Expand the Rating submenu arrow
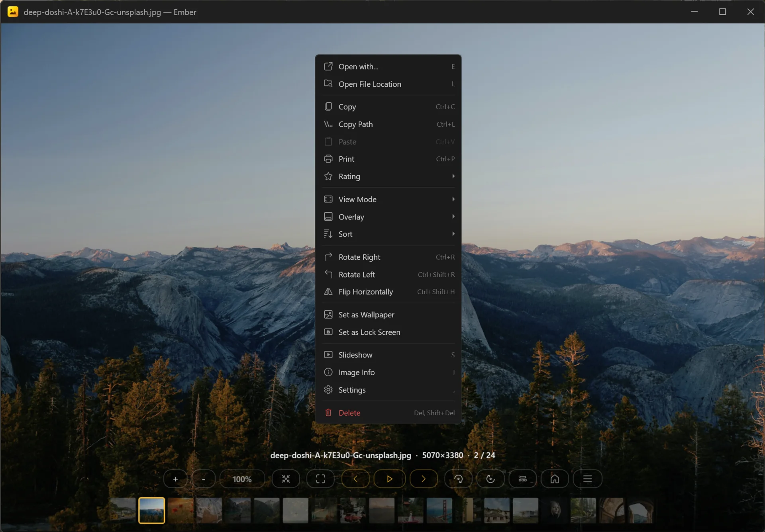The height and width of the screenshot is (532, 765). coord(453,176)
